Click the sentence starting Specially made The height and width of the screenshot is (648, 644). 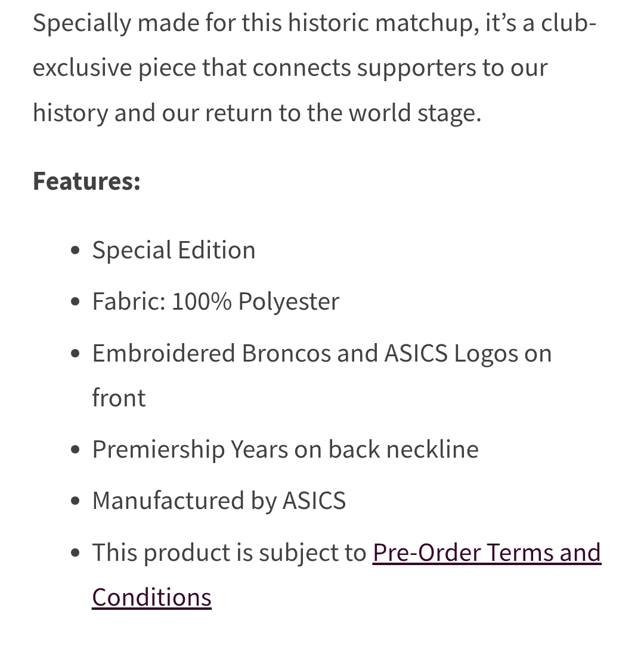pyautogui.click(x=315, y=67)
